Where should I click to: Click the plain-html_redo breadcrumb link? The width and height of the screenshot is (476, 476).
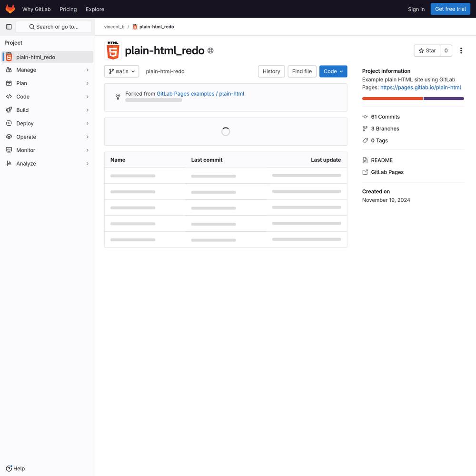[x=157, y=27]
